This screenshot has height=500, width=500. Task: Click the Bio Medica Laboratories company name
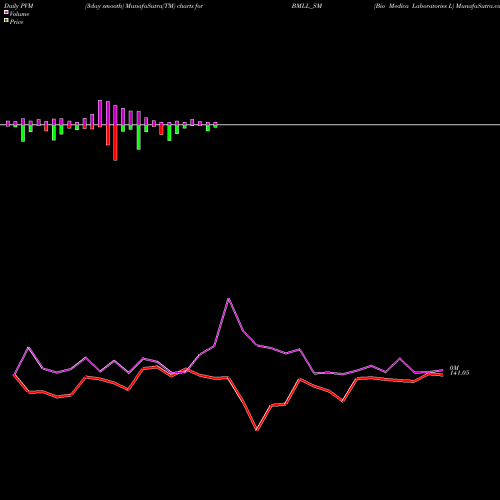[x=414, y=6]
